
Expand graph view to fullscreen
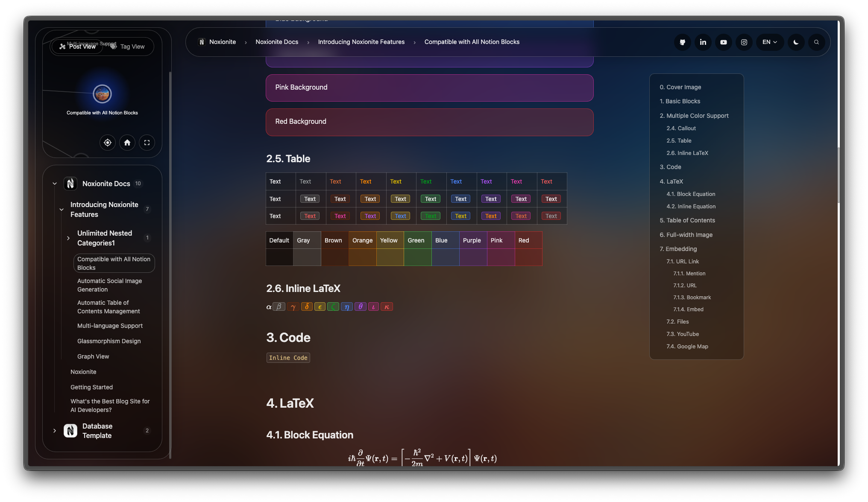tap(147, 143)
